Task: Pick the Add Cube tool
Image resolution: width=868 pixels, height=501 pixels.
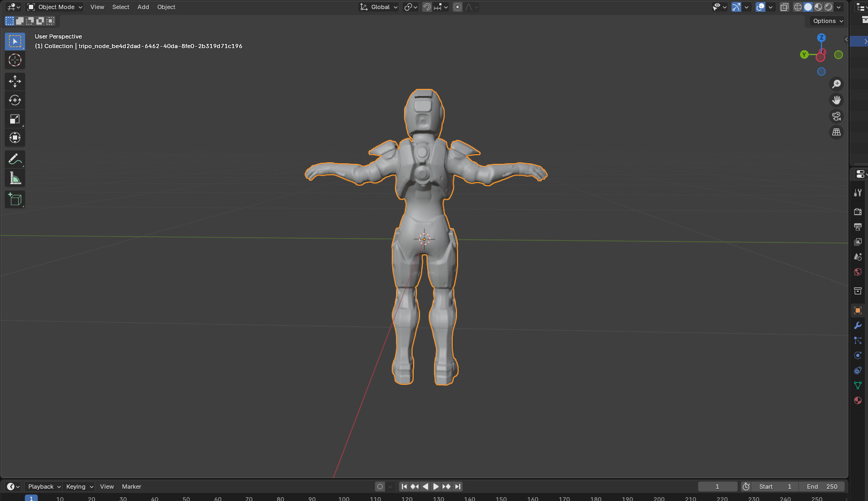Action: (x=15, y=199)
